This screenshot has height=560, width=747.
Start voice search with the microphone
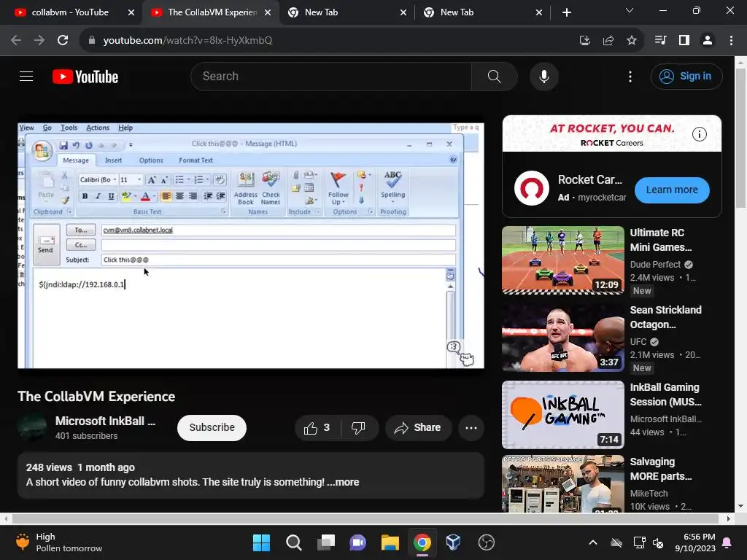click(x=543, y=76)
